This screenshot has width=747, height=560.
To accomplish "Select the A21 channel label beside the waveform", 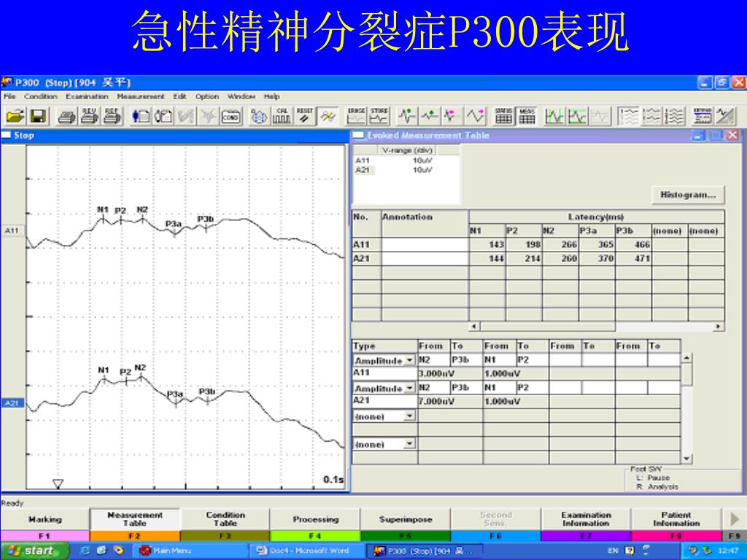I will click(x=12, y=403).
